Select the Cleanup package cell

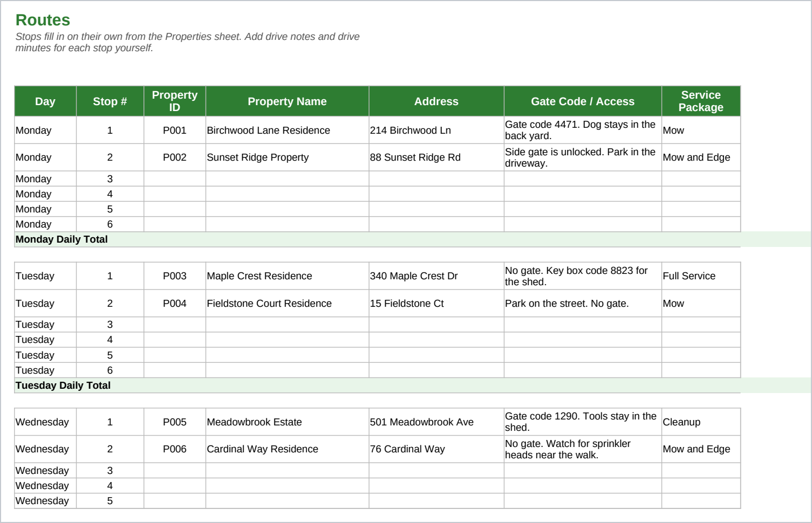701,422
